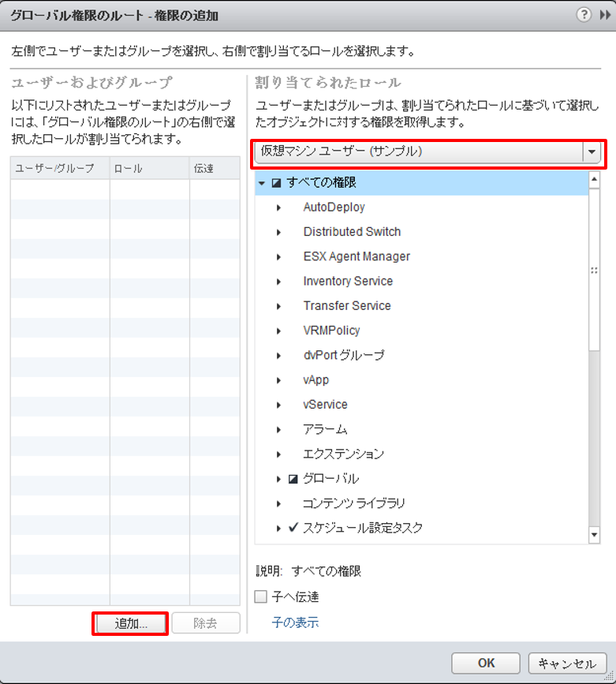Select the ESX Agent Manager item
The image size is (616, 684).
pyautogui.click(x=356, y=256)
